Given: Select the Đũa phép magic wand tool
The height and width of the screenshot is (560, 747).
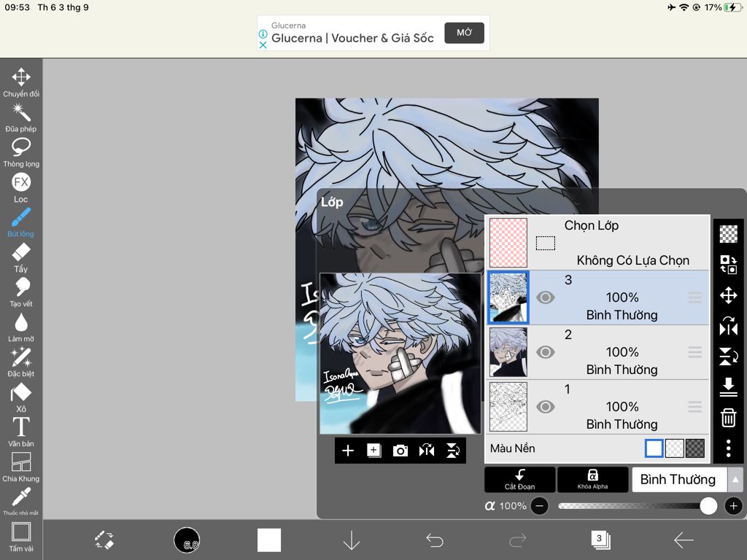Looking at the screenshot, I should coord(21,117).
